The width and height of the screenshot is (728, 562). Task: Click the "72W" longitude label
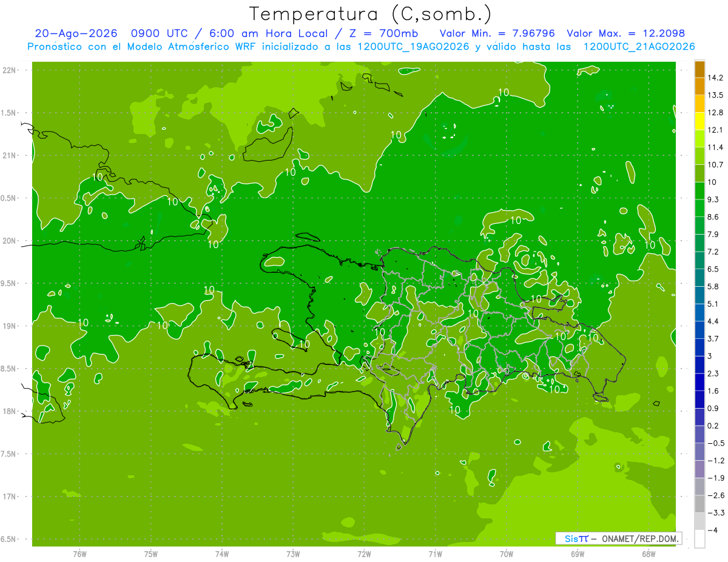(x=364, y=554)
